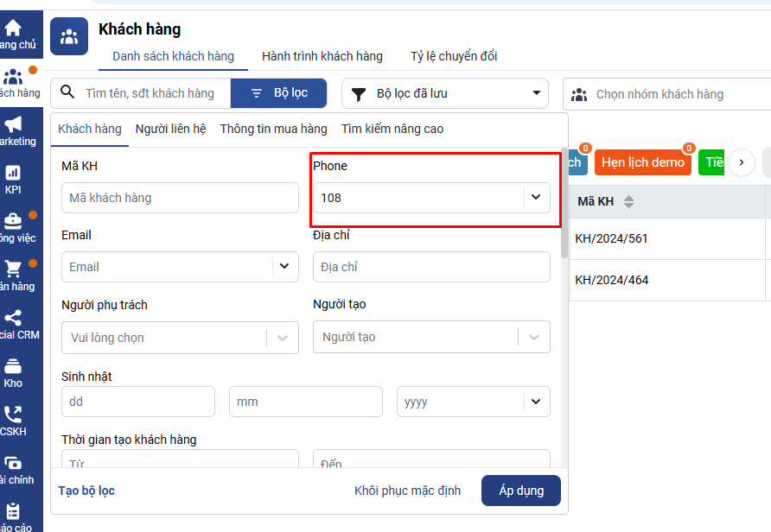This screenshot has width=771, height=532.
Task: Open the shopping cart sales icon
Action: (13, 269)
